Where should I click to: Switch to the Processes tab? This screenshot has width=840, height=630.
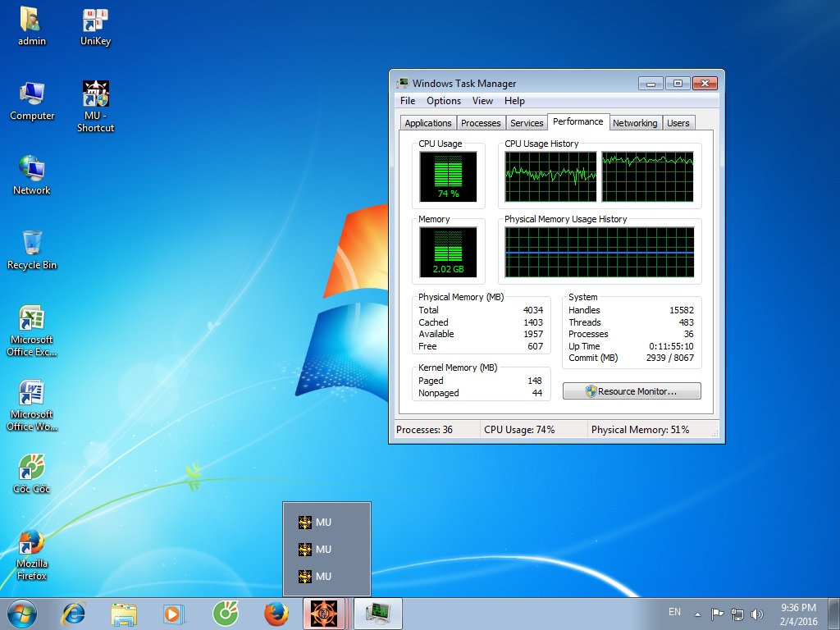click(481, 123)
